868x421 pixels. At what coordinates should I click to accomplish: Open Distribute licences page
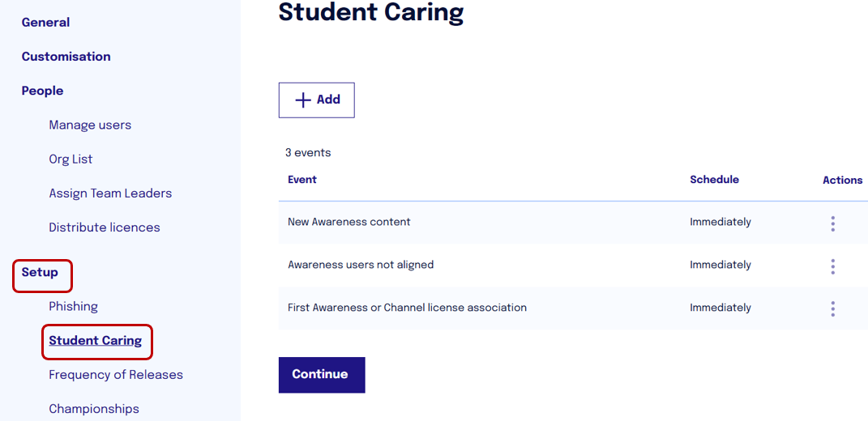pos(105,228)
